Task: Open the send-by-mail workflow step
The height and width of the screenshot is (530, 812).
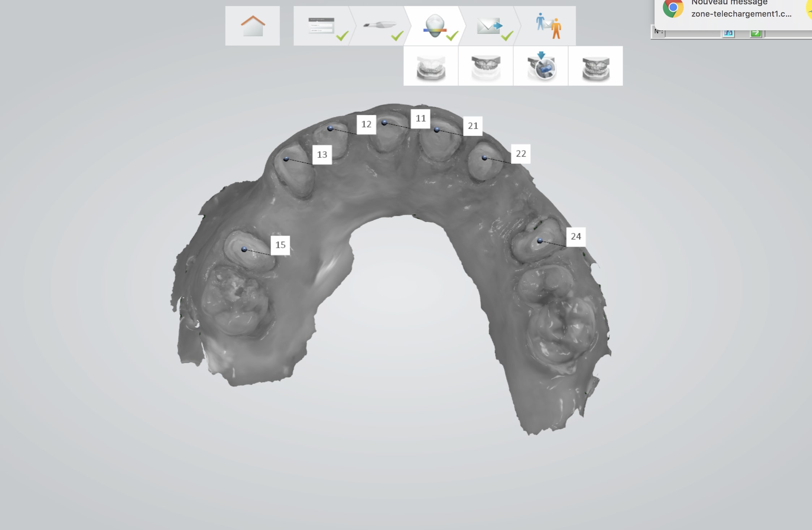Action: tap(489, 26)
